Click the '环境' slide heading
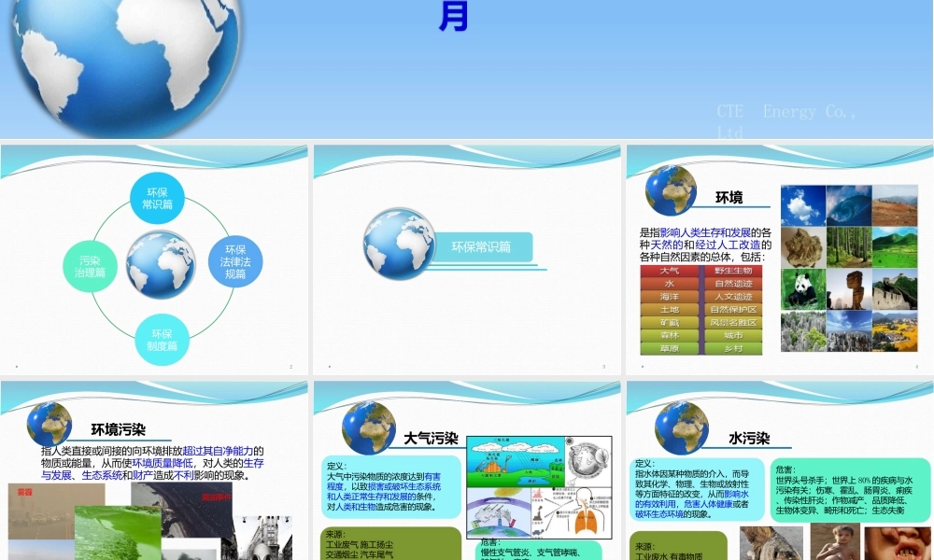934x560 pixels. 729,198
